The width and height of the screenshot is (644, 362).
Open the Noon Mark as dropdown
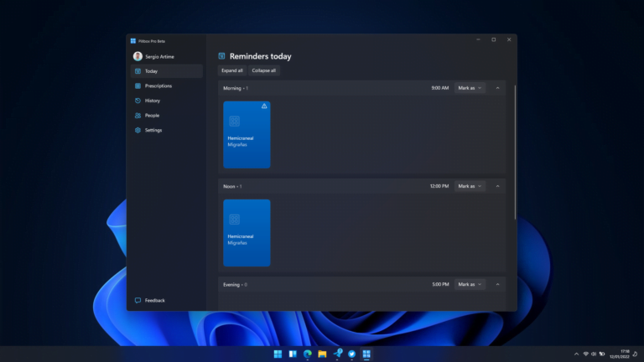pos(470,186)
